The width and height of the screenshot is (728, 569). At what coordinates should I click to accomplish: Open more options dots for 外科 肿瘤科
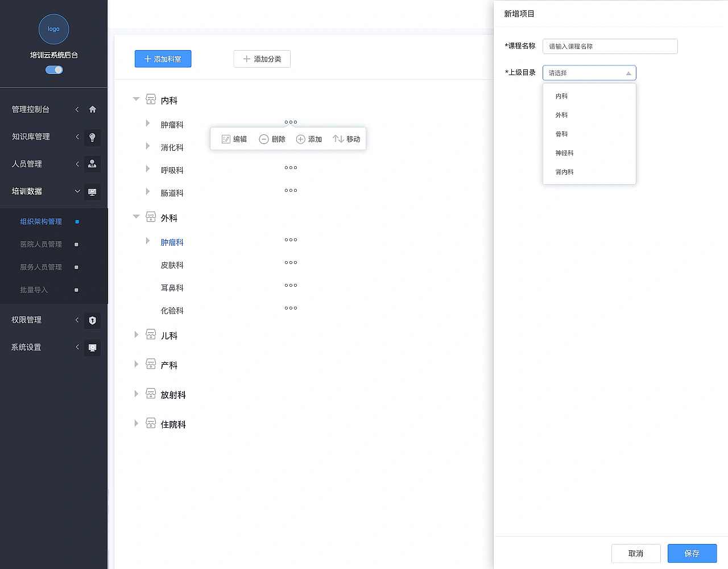click(x=291, y=240)
